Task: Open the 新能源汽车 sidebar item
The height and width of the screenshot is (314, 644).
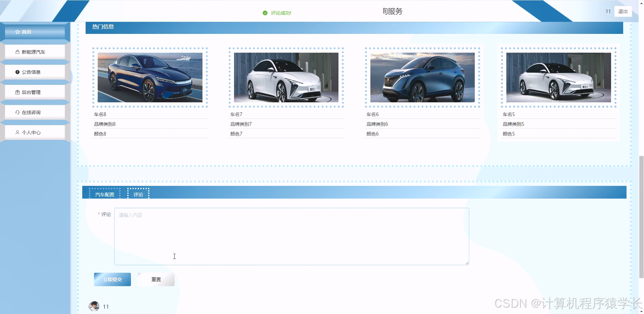Action: pos(35,52)
